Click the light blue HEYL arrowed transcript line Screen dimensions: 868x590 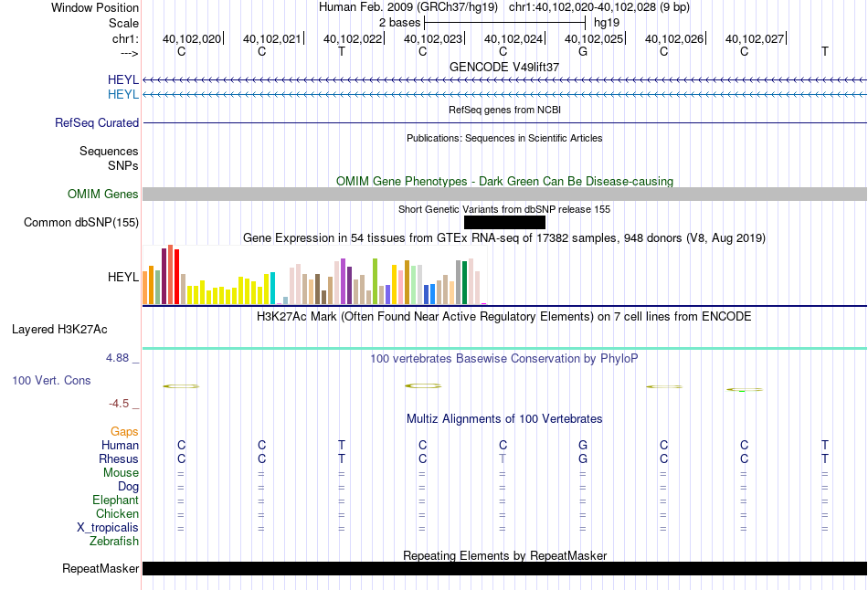pos(505,95)
